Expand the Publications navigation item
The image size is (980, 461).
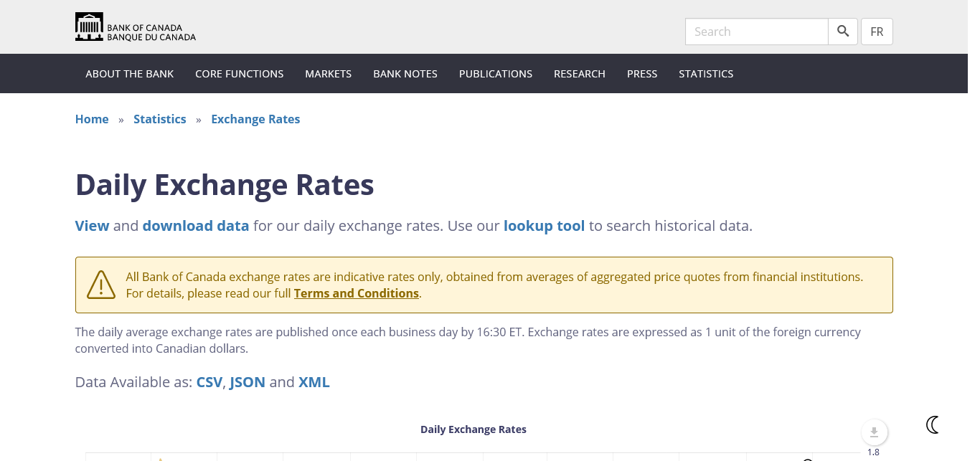495,74
